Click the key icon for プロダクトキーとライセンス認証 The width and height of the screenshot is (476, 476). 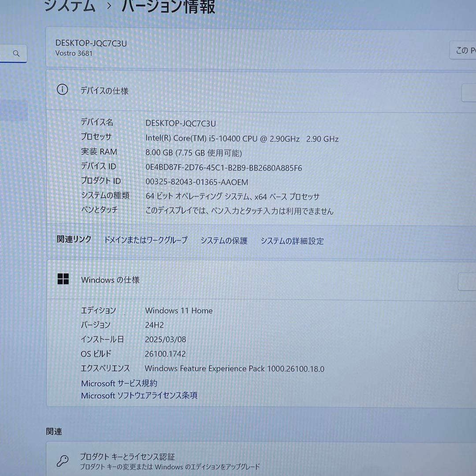coord(63,460)
